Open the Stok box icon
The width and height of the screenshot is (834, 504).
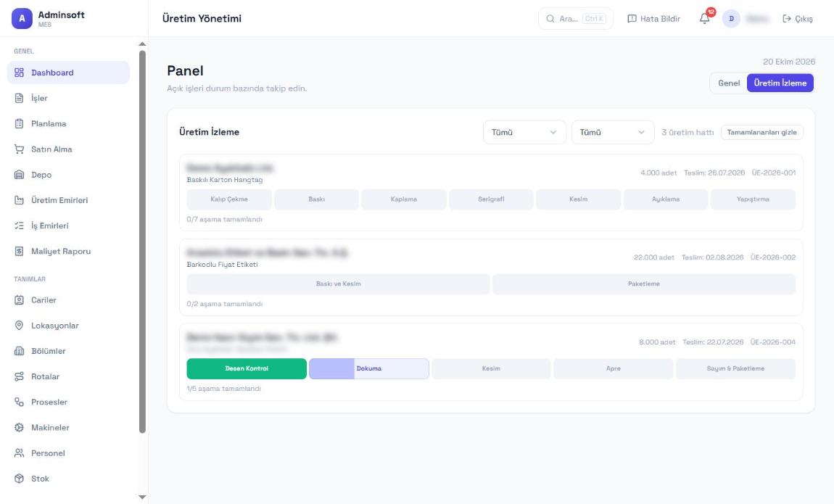click(x=19, y=479)
